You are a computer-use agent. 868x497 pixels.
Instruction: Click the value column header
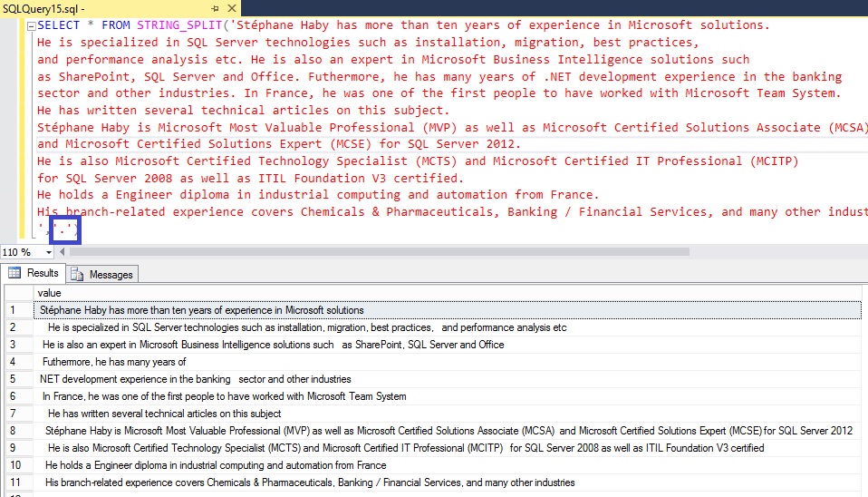tap(448, 293)
